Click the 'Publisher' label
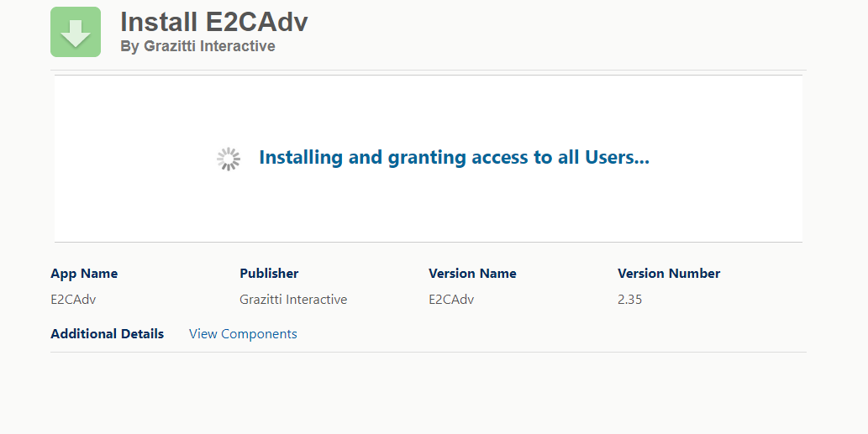The width and height of the screenshot is (868, 434). tap(269, 274)
